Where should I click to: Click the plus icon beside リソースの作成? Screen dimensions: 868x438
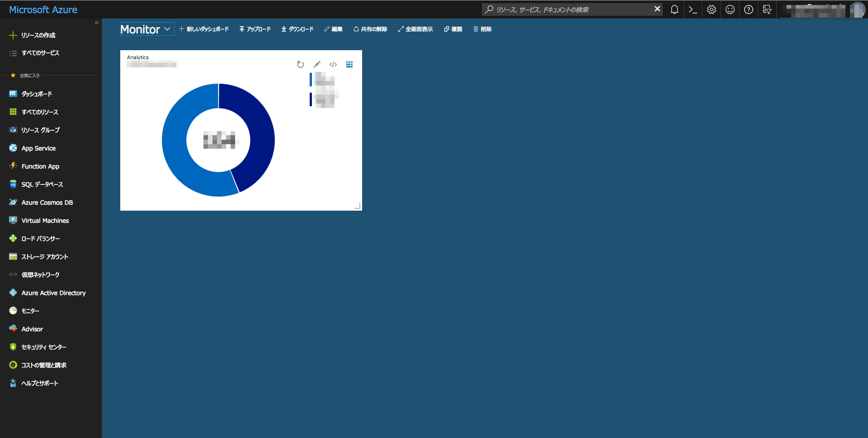coord(13,35)
